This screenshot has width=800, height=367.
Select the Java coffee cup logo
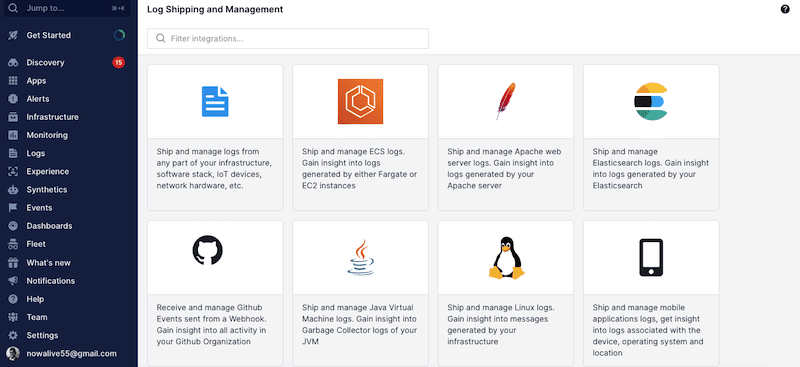[361, 258]
